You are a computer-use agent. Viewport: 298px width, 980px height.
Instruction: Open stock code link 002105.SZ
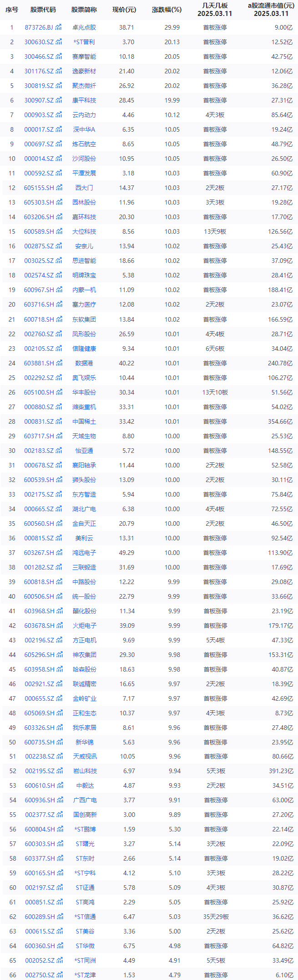point(39,349)
